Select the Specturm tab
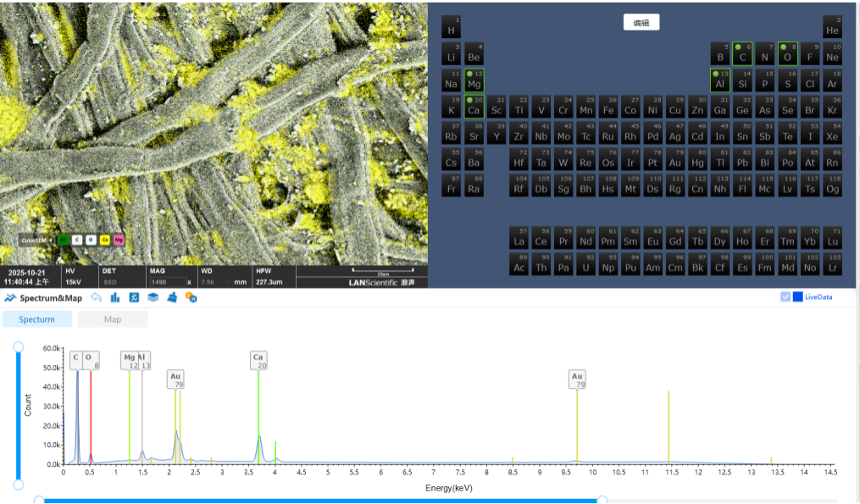The height and width of the screenshot is (504, 860). 36,319
